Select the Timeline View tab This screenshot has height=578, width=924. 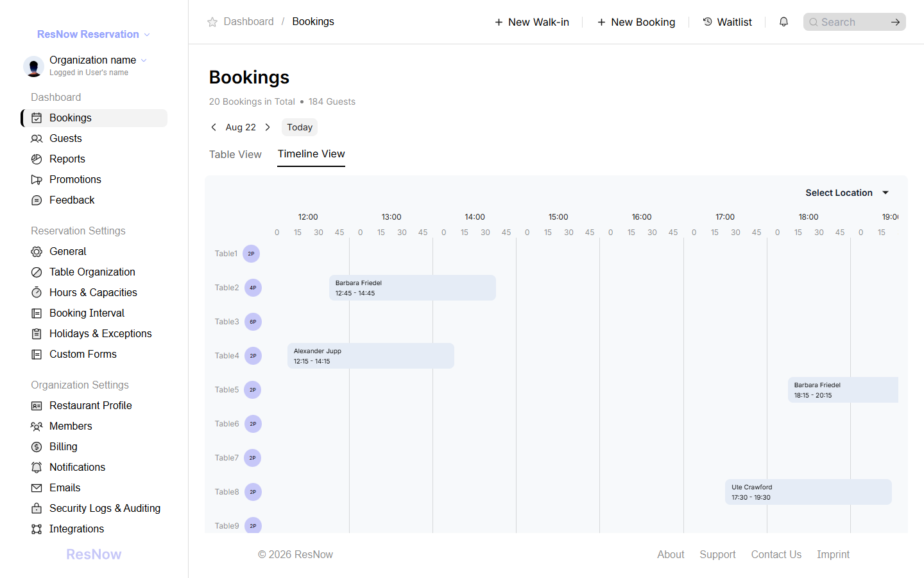click(x=311, y=154)
